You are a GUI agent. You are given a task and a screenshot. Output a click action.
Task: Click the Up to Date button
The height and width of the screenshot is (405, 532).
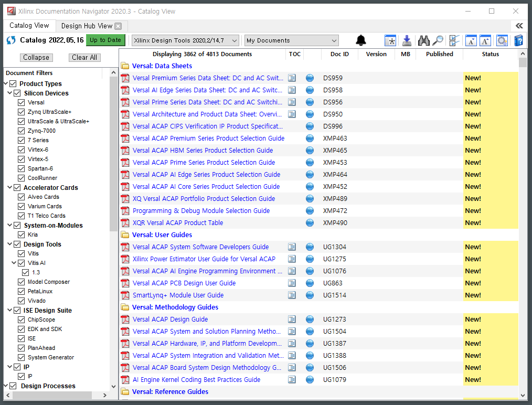click(x=105, y=40)
